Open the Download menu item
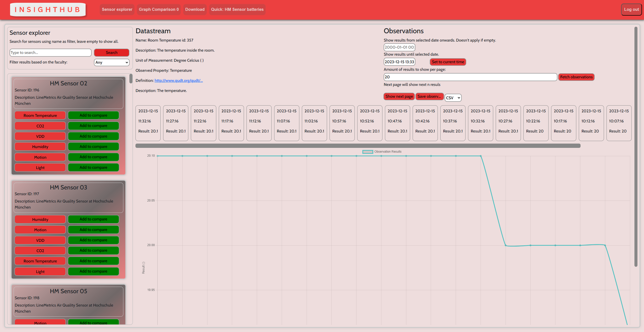 point(195,10)
